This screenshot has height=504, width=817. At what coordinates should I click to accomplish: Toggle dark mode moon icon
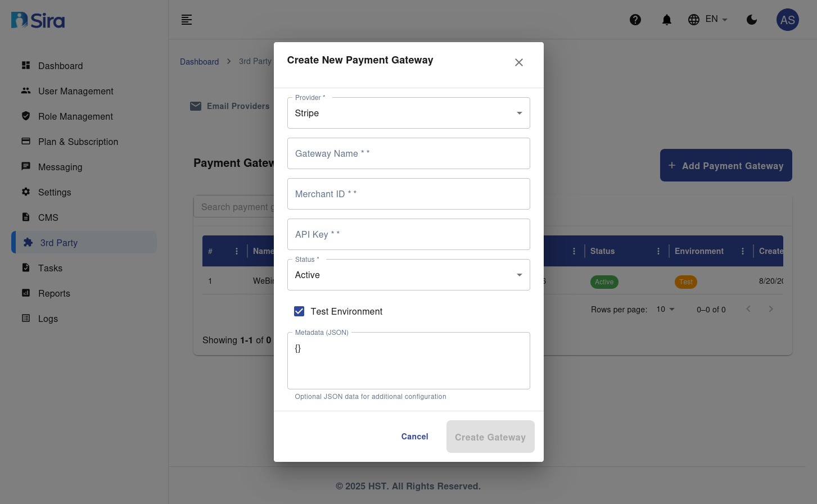pyautogui.click(x=752, y=20)
